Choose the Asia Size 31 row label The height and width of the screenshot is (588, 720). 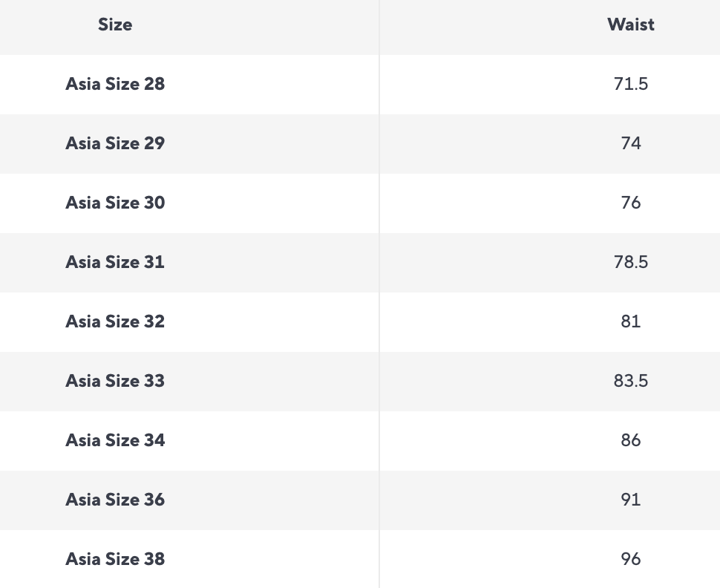(x=115, y=262)
